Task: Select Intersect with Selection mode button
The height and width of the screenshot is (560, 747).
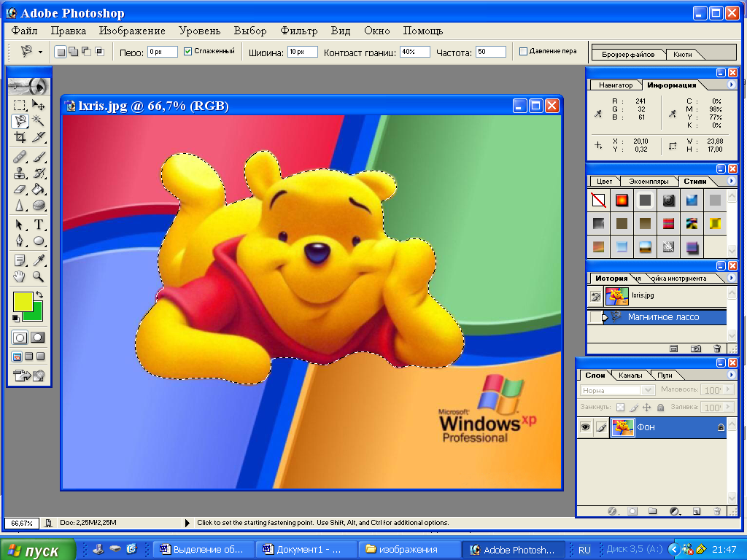Action: pyautogui.click(x=99, y=52)
